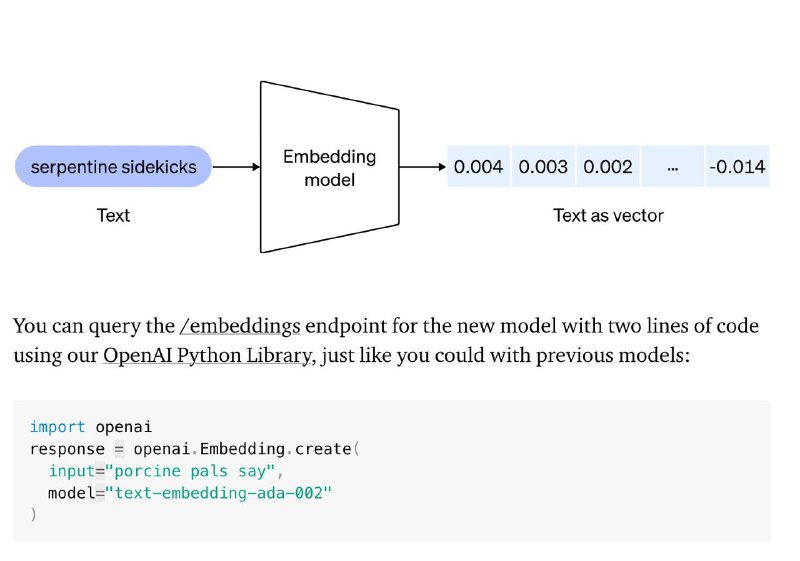Click the arrow from model to vector
Image resolution: width=800 pixels, height=561 pixels.
click(x=422, y=167)
